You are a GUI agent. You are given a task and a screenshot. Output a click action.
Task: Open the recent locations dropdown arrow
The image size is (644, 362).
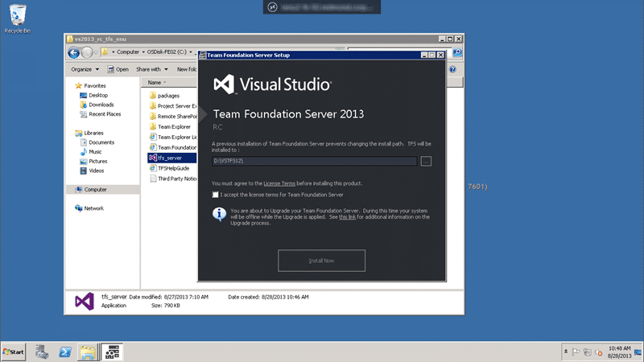click(x=96, y=52)
